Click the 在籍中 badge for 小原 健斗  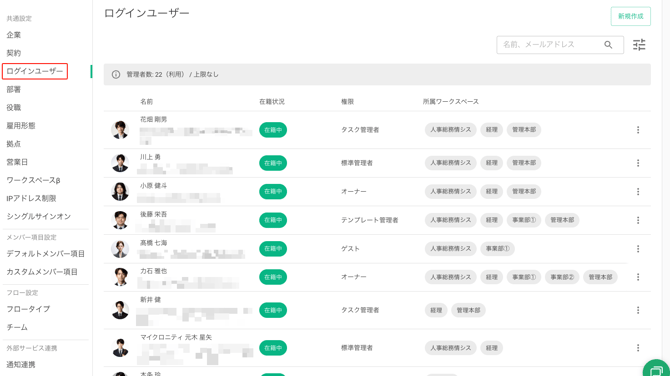[273, 191]
